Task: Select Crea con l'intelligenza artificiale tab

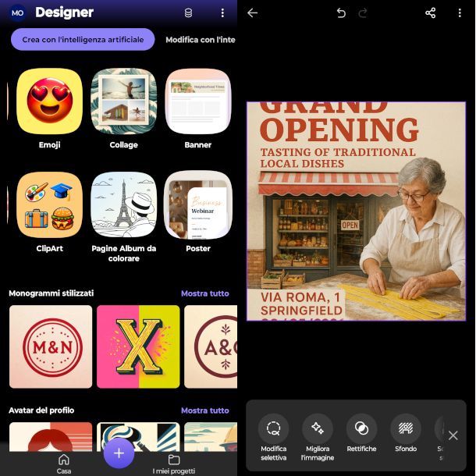Action: 83,40
